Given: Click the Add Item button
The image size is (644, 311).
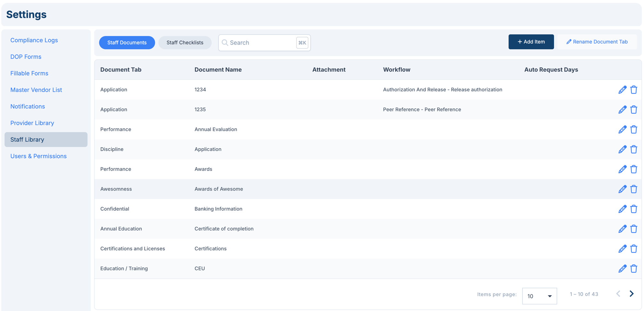Looking at the screenshot, I should click(531, 42).
